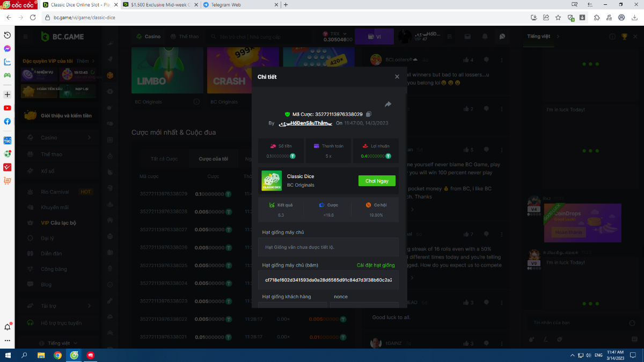Open sidebar notifications bell
644x362 pixels.
pos(8,327)
